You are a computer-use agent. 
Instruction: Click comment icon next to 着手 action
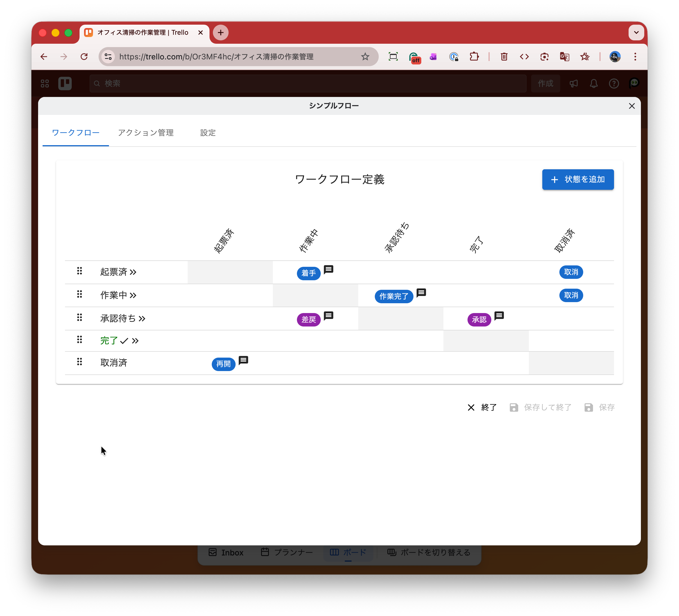(328, 269)
